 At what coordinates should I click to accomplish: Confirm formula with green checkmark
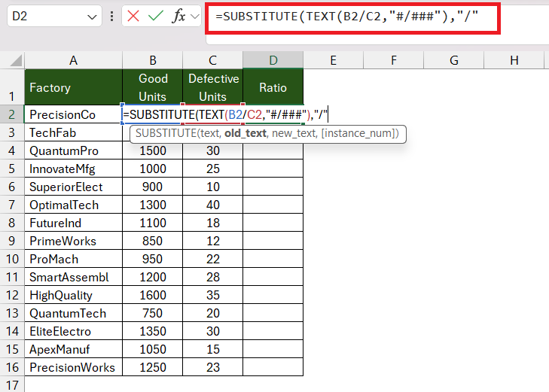point(155,16)
